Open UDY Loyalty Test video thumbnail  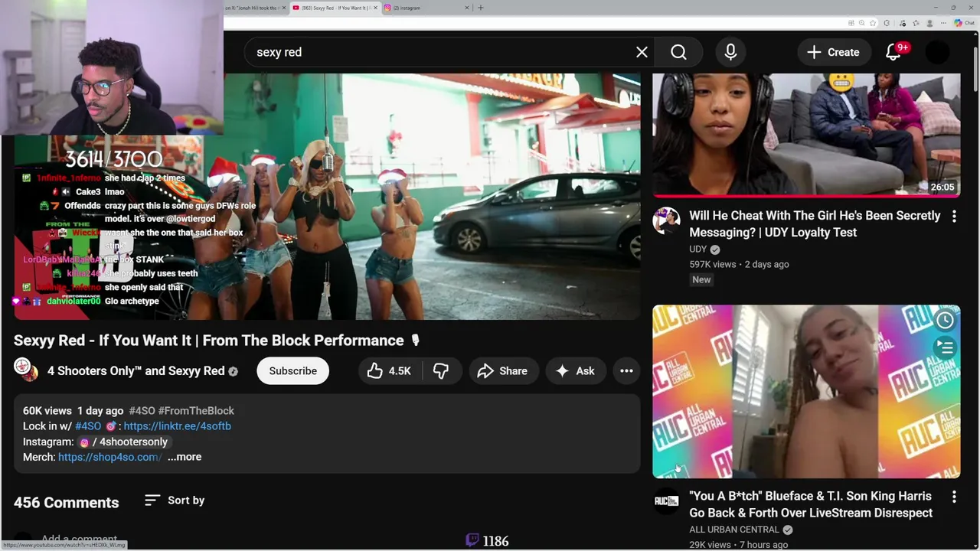806,135
